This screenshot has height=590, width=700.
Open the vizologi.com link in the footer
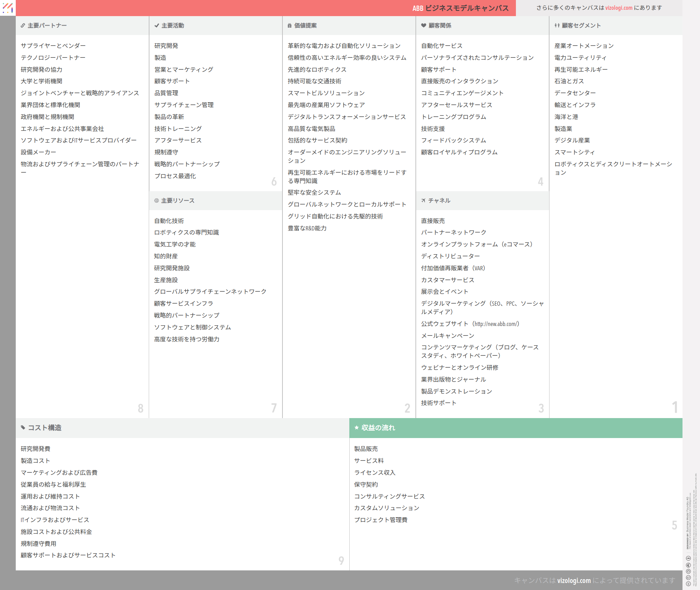574,580
